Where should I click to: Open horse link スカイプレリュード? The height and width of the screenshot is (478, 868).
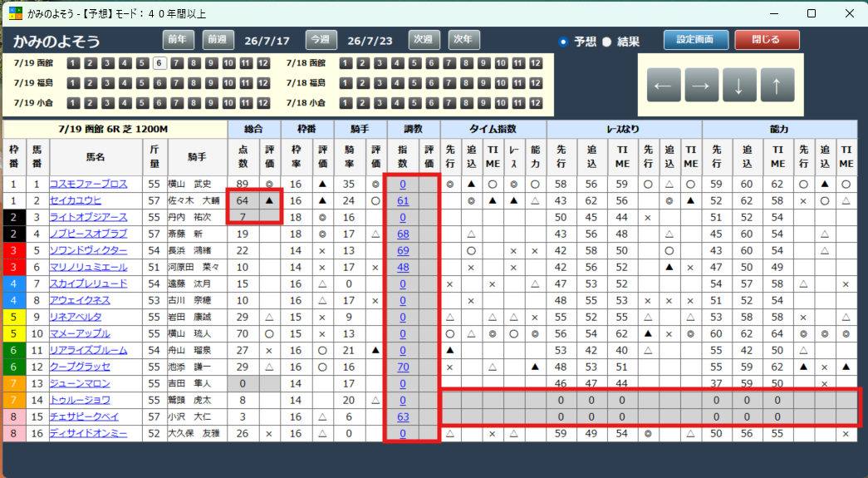click(88, 283)
